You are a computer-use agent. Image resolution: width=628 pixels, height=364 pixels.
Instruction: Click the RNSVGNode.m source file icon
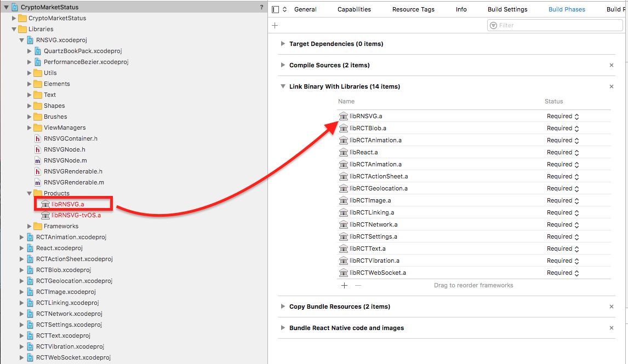tap(38, 160)
